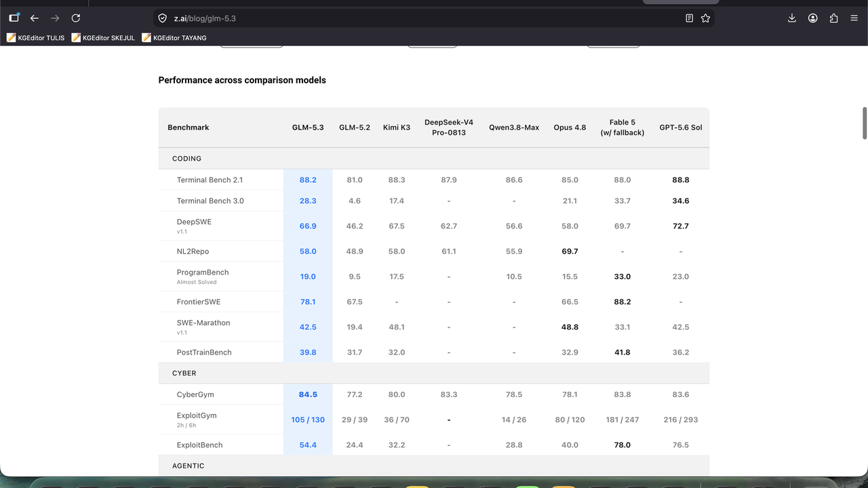Click Opus 4.8's NL2Repo score 69.7
Screen dimensions: 868x488
[x=570, y=251]
